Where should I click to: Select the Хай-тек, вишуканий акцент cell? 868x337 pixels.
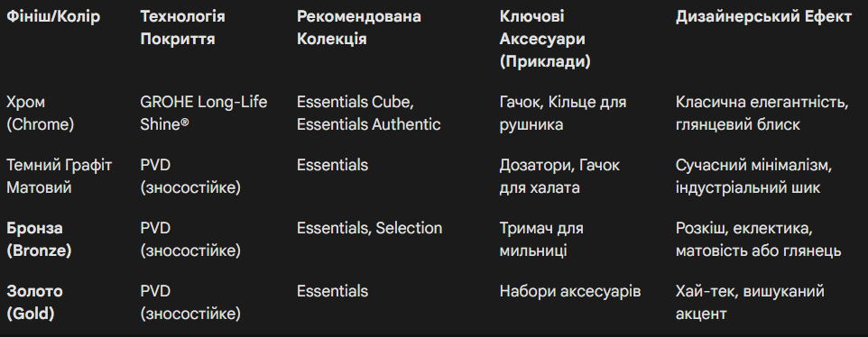point(750,302)
